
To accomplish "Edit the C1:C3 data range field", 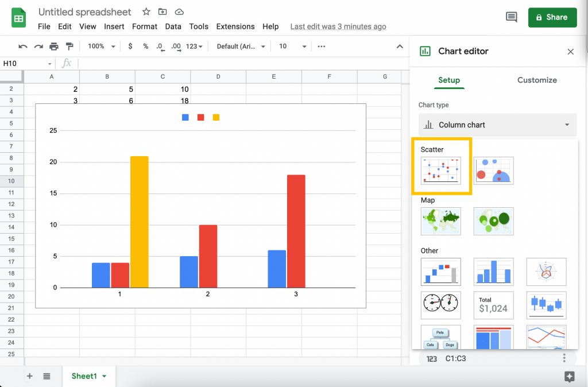I will click(x=455, y=358).
